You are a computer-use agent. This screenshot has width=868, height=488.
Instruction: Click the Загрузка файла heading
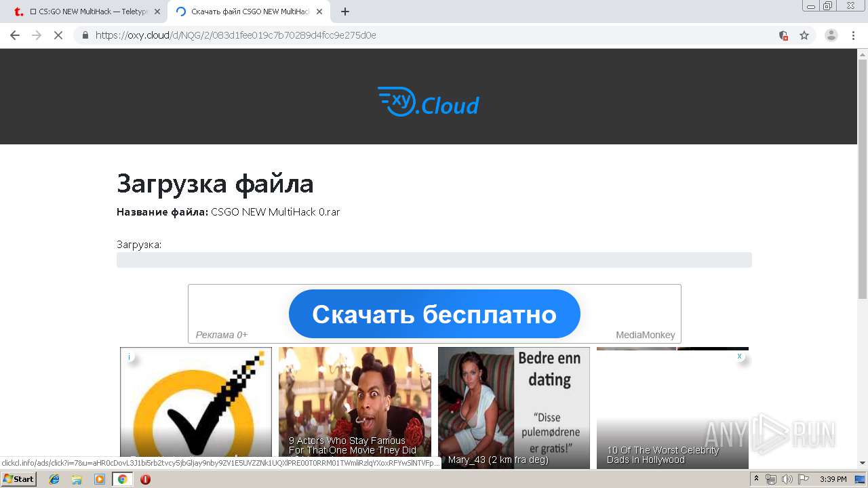[x=215, y=184]
